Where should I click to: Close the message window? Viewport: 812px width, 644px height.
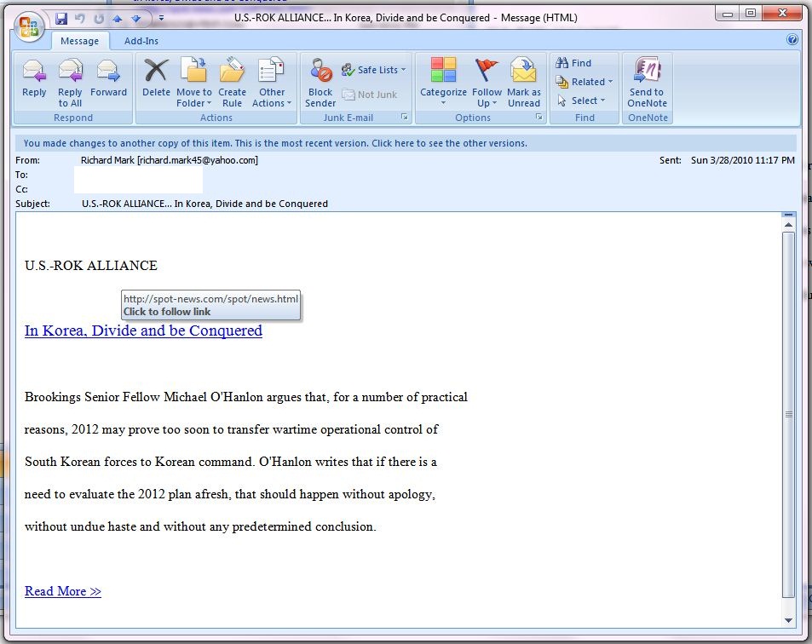pyautogui.click(x=782, y=14)
